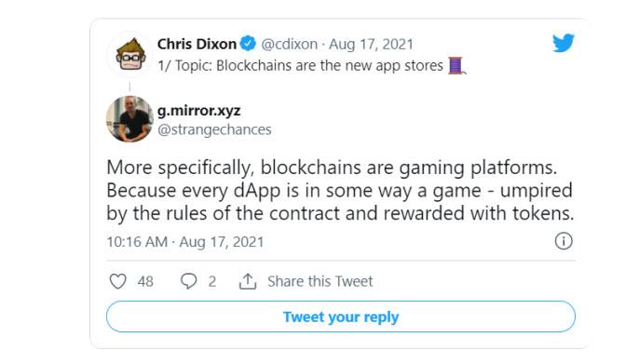Click the thread spool emoji
Screen dimensions: 639x364
pyautogui.click(x=456, y=65)
